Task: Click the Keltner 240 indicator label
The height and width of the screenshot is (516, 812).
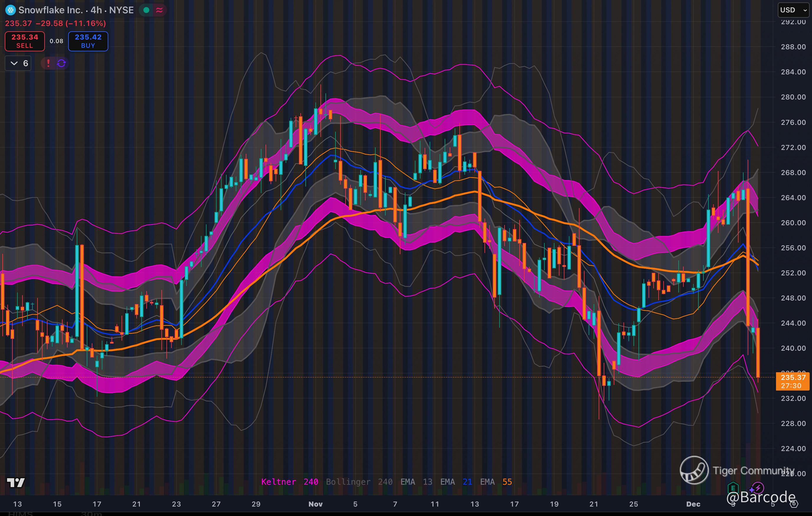Action: (289, 481)
